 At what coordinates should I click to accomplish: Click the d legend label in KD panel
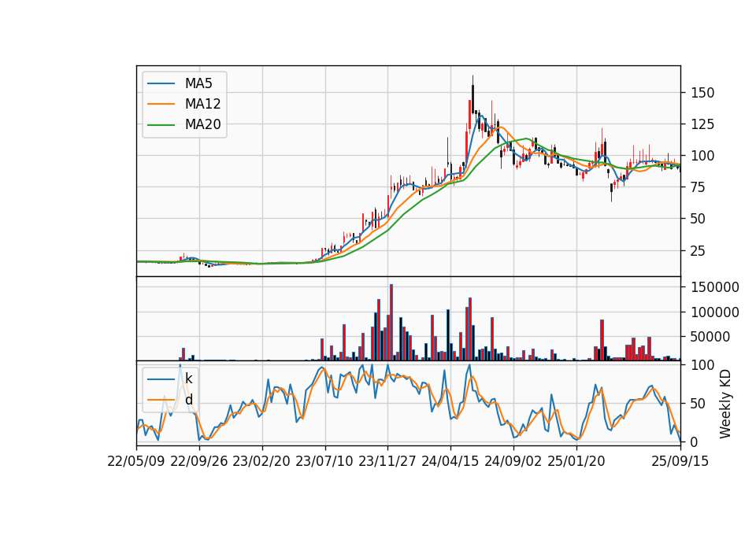188,400
